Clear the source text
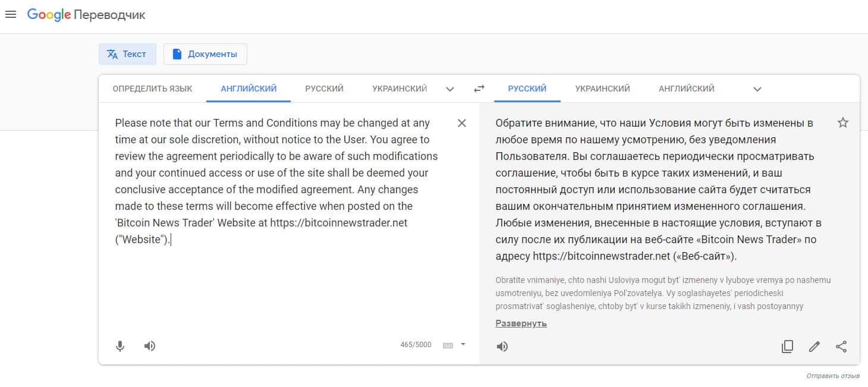Screen dimensions: 868x387 tap(462, 123)
